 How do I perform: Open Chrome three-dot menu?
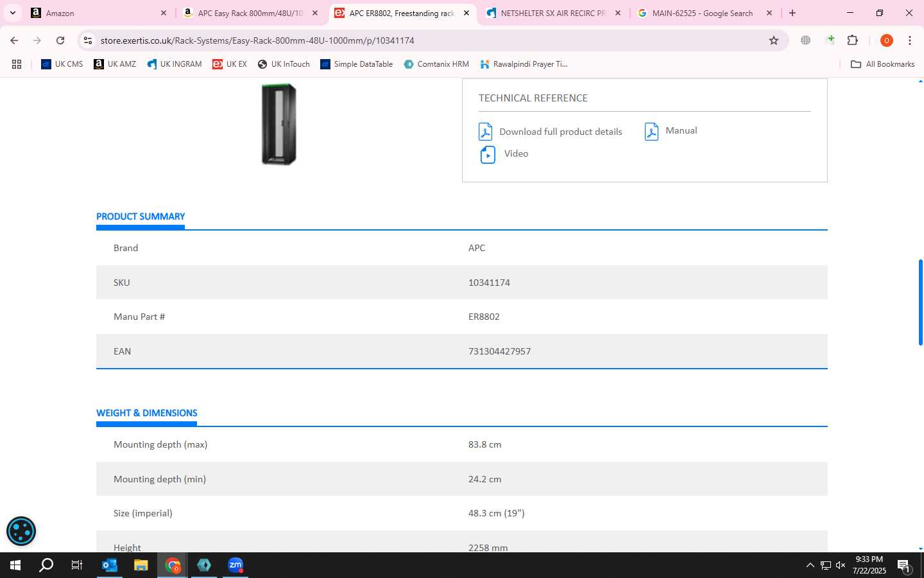[x=910, y=40]
